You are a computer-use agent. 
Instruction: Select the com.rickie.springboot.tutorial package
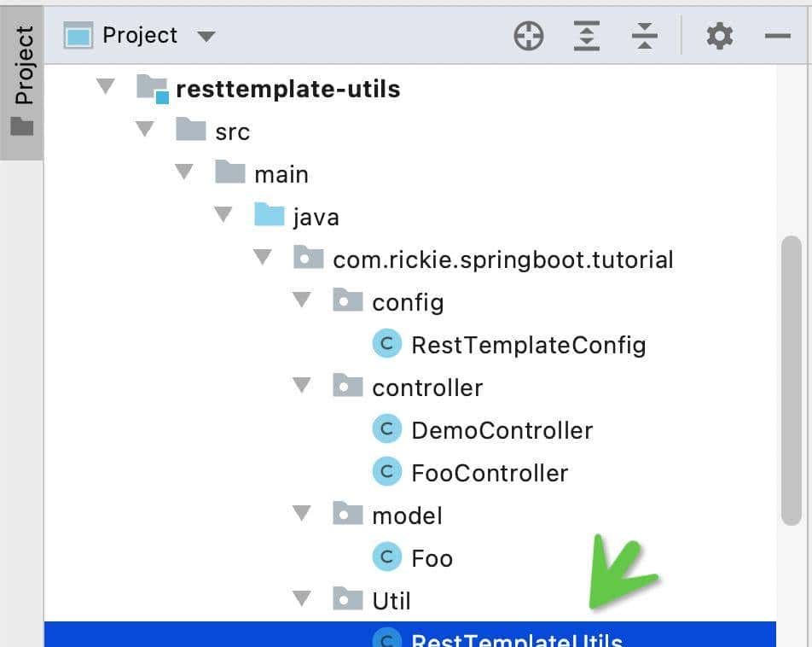(x=502, y=259)
